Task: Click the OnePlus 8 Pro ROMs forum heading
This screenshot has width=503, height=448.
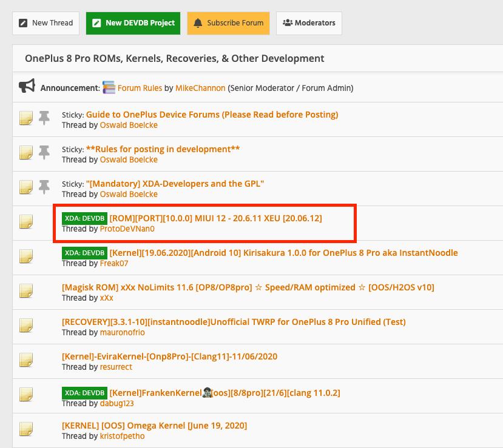Action: pyautogui.click(x=175, y=59)
